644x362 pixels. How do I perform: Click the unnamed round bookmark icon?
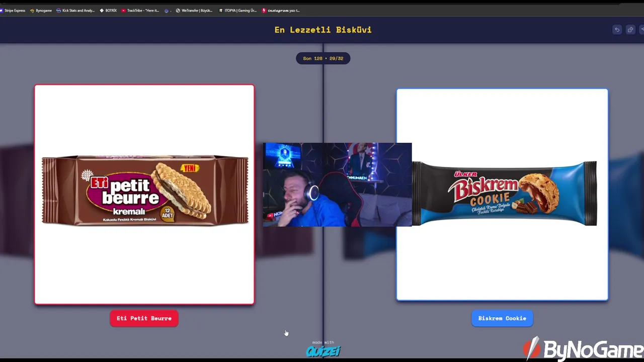point(167,11)
